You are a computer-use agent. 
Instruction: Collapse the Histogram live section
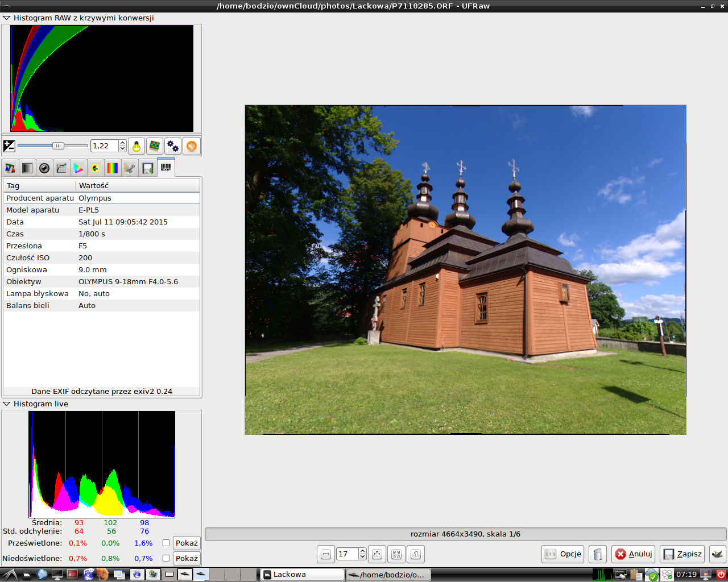[x=7, y=404]
